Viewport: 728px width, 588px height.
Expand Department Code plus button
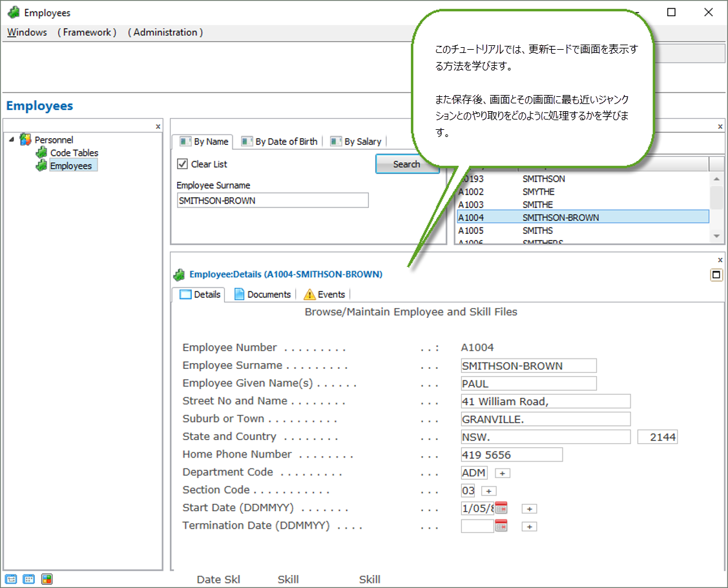click(503, 473)
